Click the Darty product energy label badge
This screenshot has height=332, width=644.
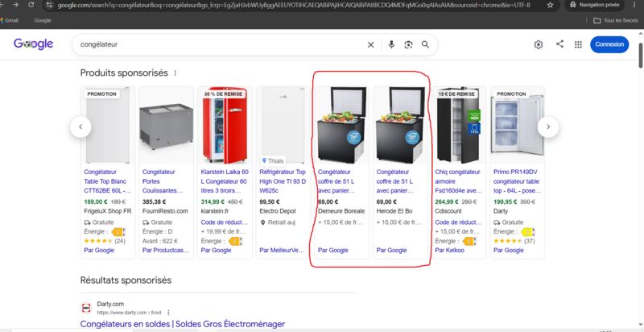[x=528, y=232]
